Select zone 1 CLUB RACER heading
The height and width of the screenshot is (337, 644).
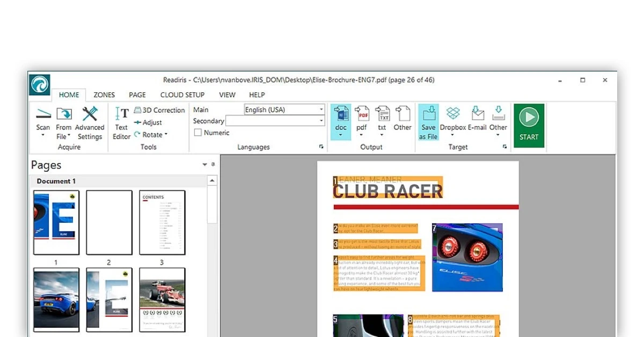click(388, 188)
